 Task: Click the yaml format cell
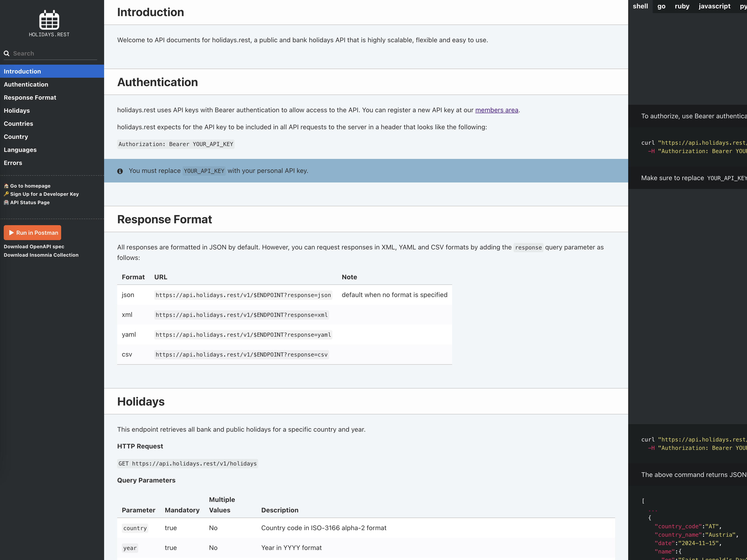129,335
